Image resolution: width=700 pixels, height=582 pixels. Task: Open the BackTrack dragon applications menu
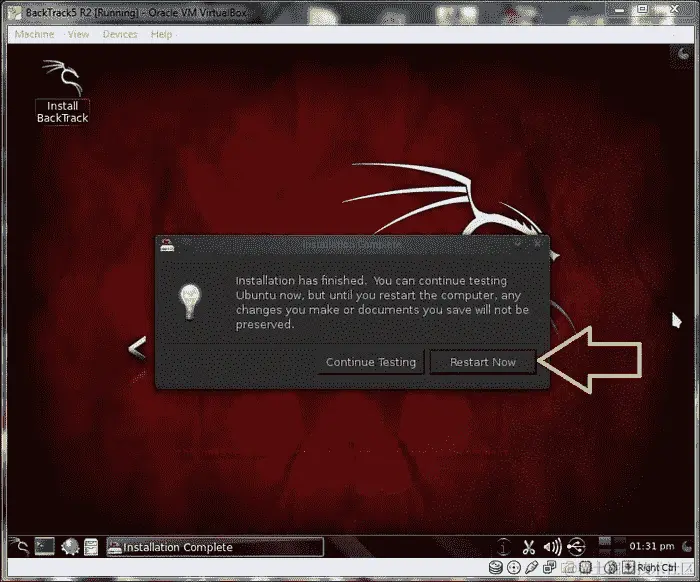[x=19, y=546]
